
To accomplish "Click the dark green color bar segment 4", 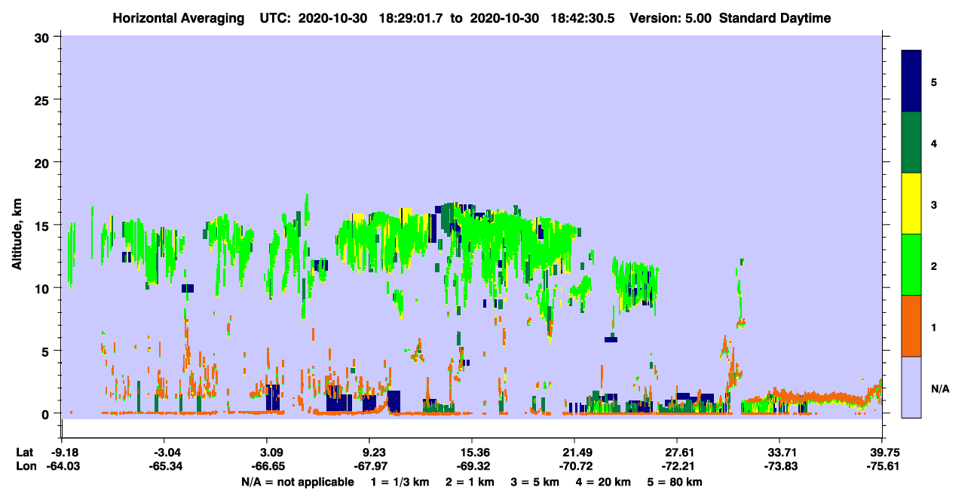I will click(x=911, y=143).
